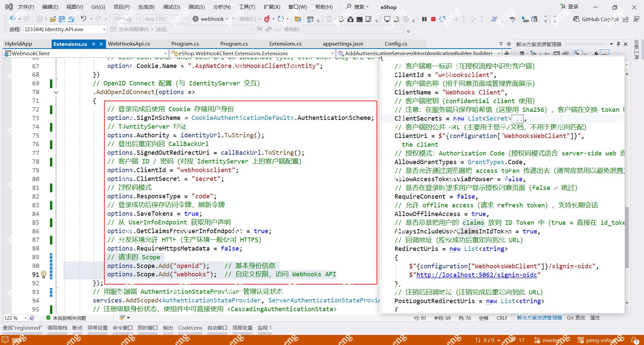Pause debugging with the Break All button

pos(424,19)
